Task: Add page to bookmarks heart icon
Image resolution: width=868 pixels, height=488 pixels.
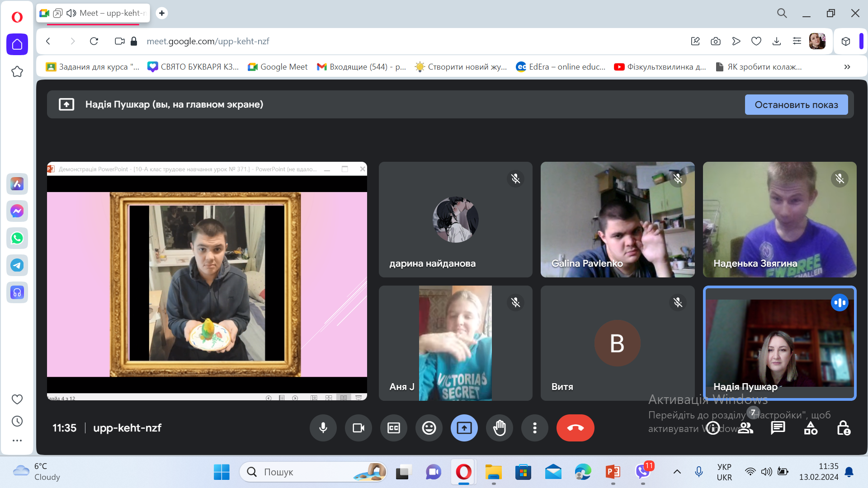Action: pos(756,41)
